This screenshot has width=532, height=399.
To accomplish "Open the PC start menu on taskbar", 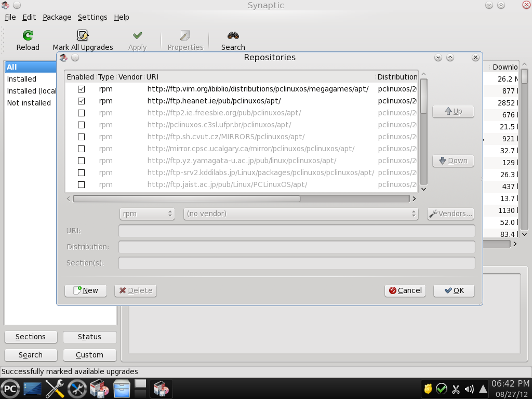I will point(9,389).
